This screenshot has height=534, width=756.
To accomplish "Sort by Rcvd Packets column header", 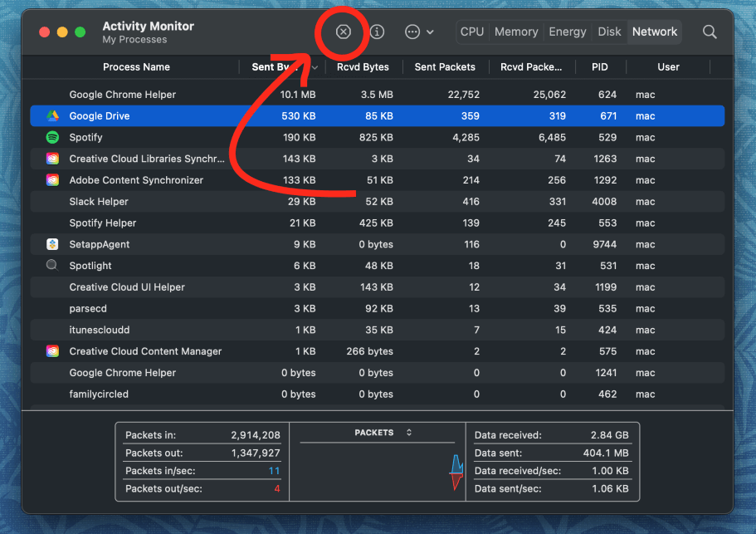I will click(x=531, y=67).
